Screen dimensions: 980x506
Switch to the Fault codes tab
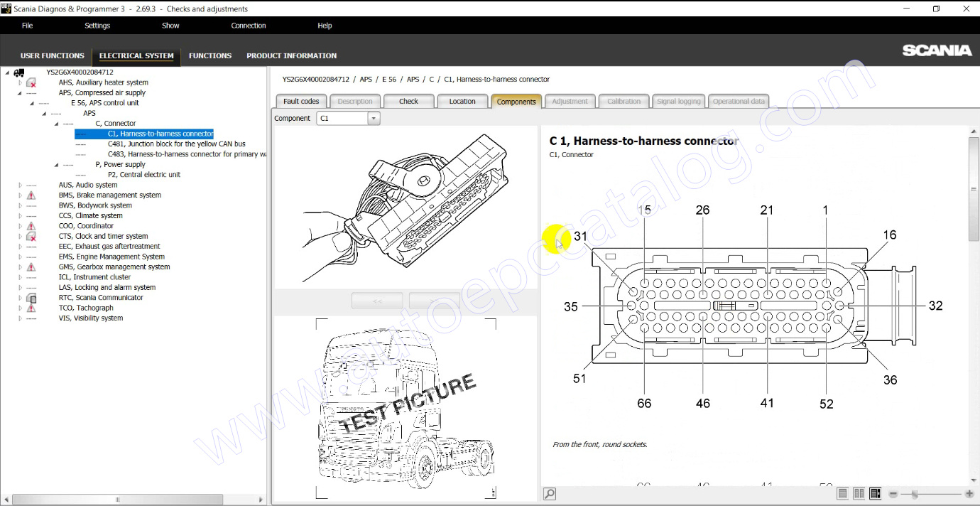[301, 102]
